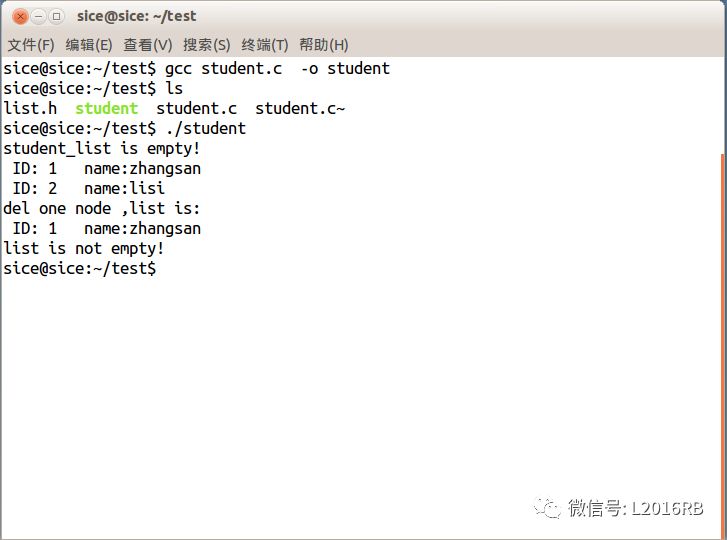The image size is (727, 540).
Task: Click the 'list.h' filename in ls output
Action: pos(30,108)
